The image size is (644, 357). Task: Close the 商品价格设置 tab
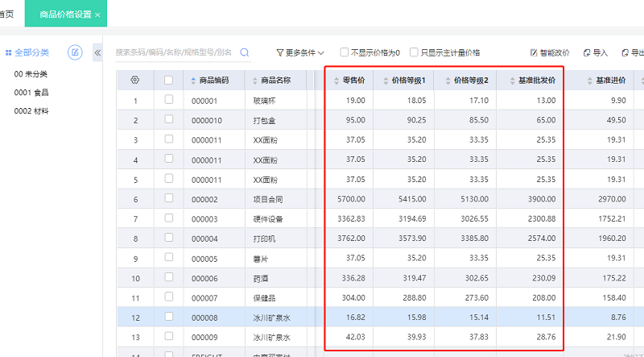point(97,15)
